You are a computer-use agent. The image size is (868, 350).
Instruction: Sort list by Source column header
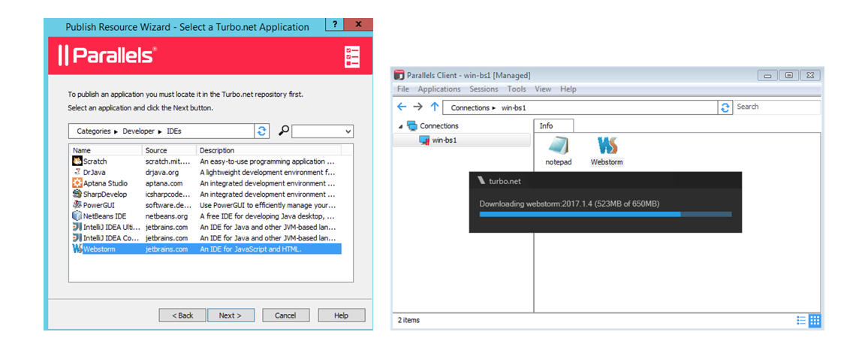click(x=170, y=150)
